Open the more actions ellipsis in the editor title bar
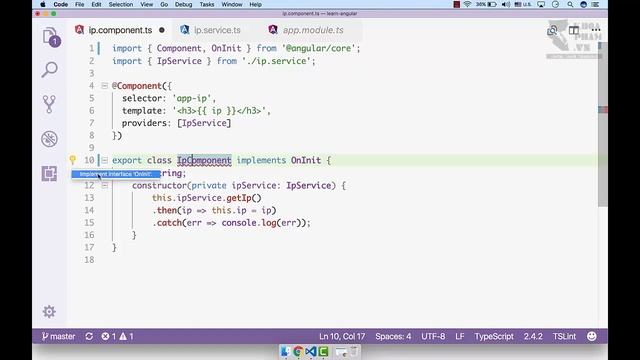640x360 pixels. pyautogui.click(x=596, y=30)
